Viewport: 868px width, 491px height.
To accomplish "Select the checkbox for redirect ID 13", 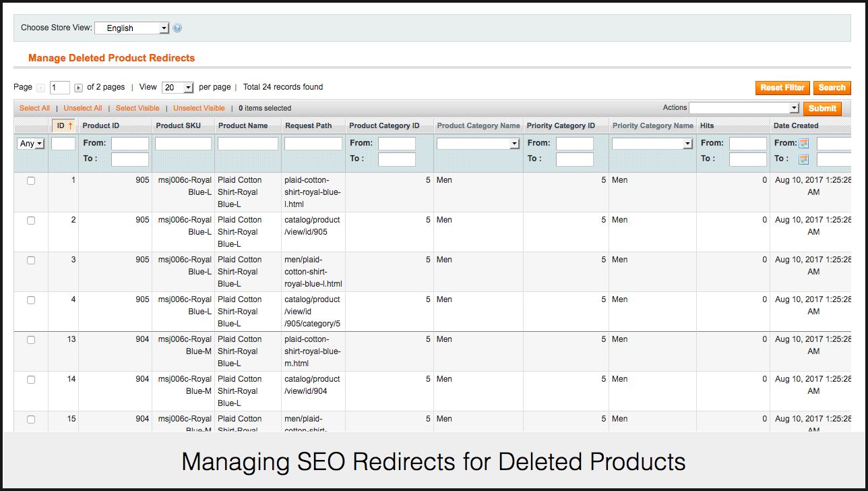I will pyautogui.click(x=31, y=340).
